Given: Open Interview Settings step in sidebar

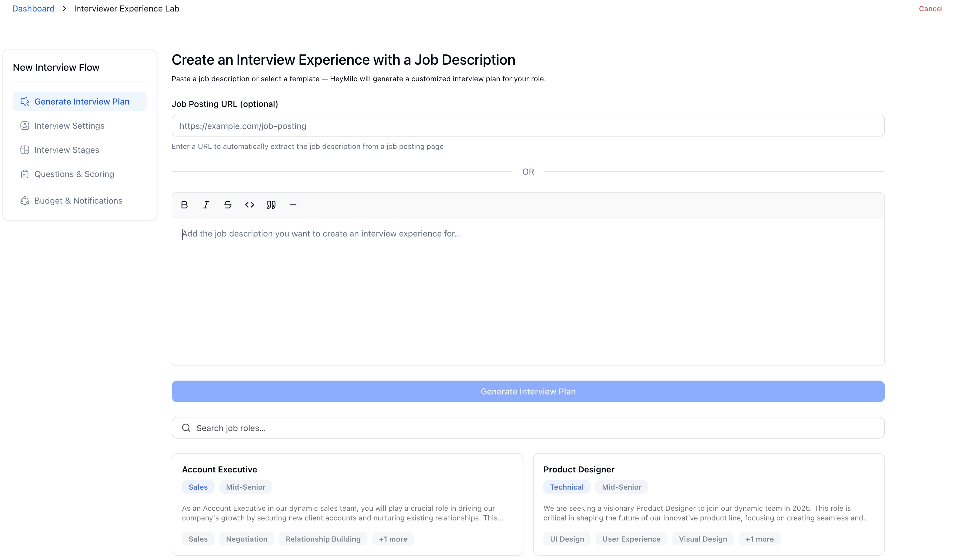Looking at the screenshot, I should (x=69, y=126).
